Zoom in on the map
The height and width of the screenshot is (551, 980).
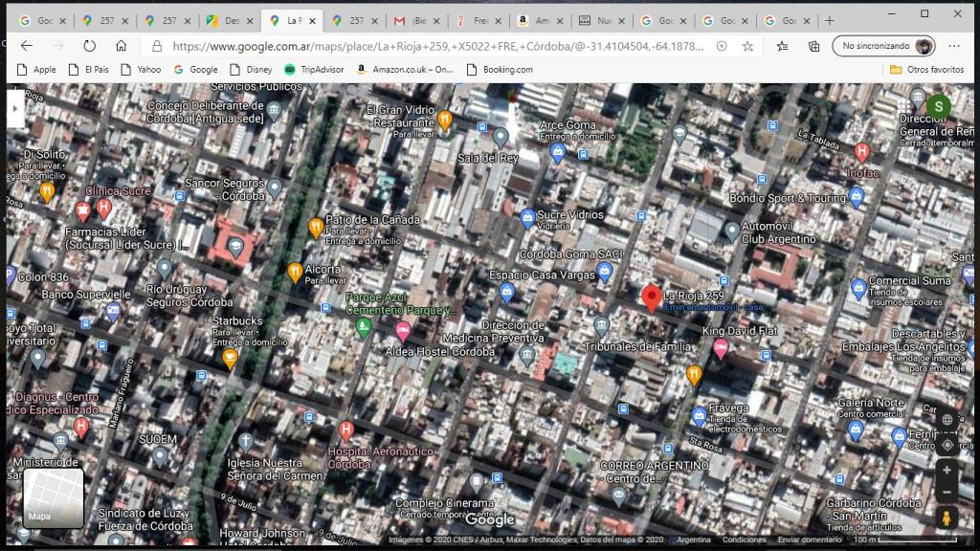click(x=947, y=471)
